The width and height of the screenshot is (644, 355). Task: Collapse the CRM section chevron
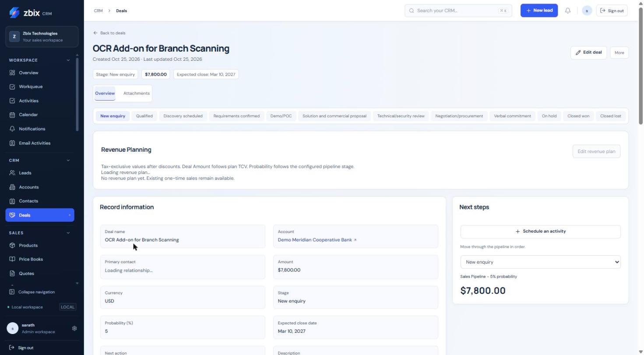(68, 160)
